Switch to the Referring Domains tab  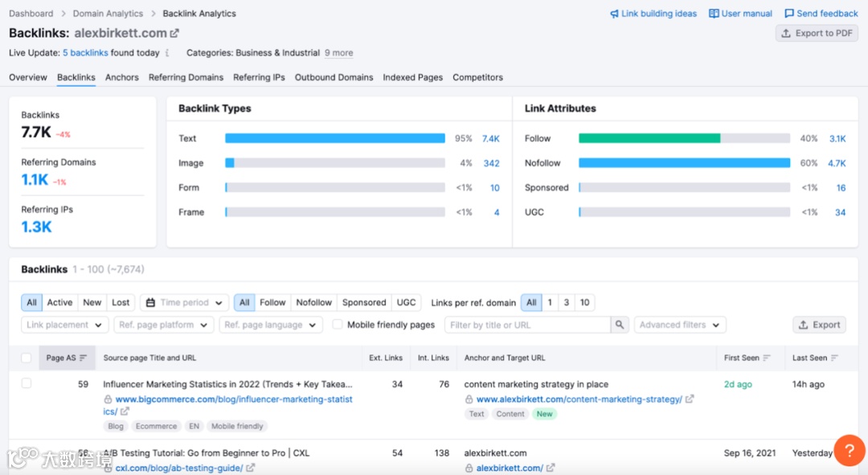coord(186,77)
